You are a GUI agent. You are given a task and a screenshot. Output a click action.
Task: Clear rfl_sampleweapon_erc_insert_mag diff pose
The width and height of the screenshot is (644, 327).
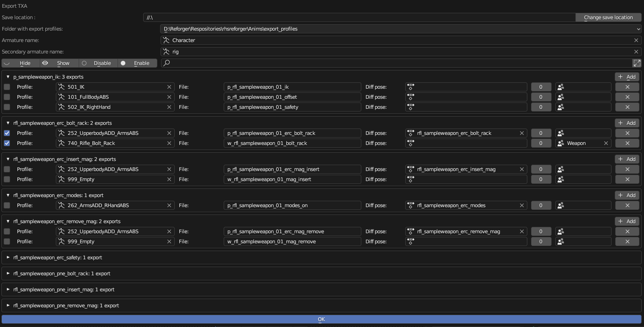click(x=522, y=169)
